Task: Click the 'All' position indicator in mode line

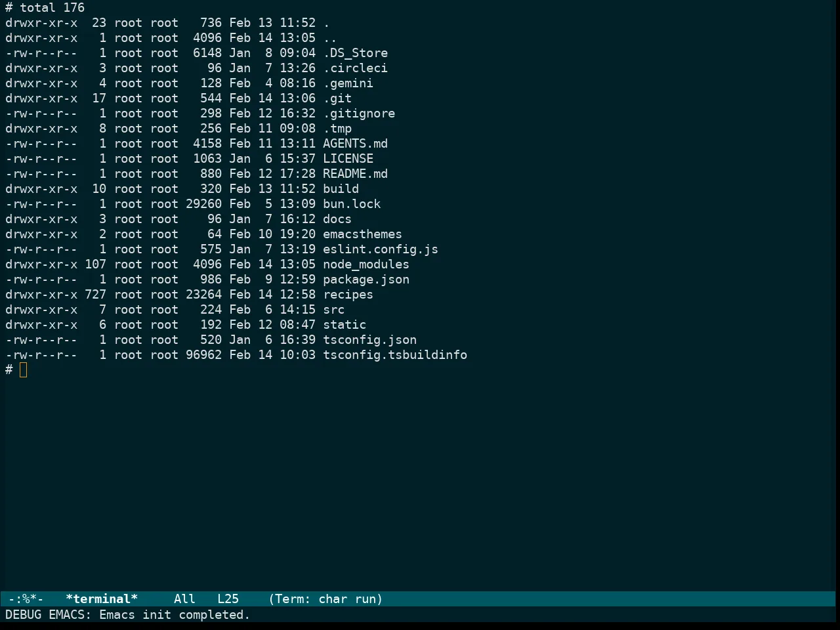Action: click(x=184, y=599)
